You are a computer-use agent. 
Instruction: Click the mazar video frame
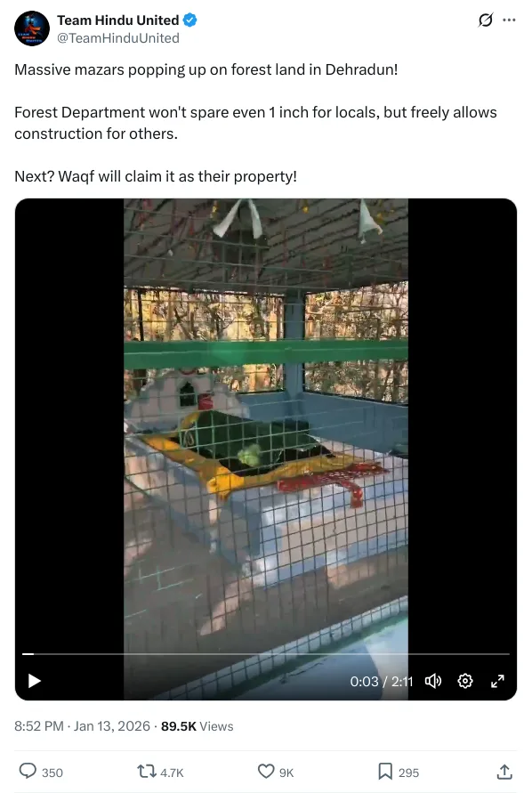click(266, 424)
